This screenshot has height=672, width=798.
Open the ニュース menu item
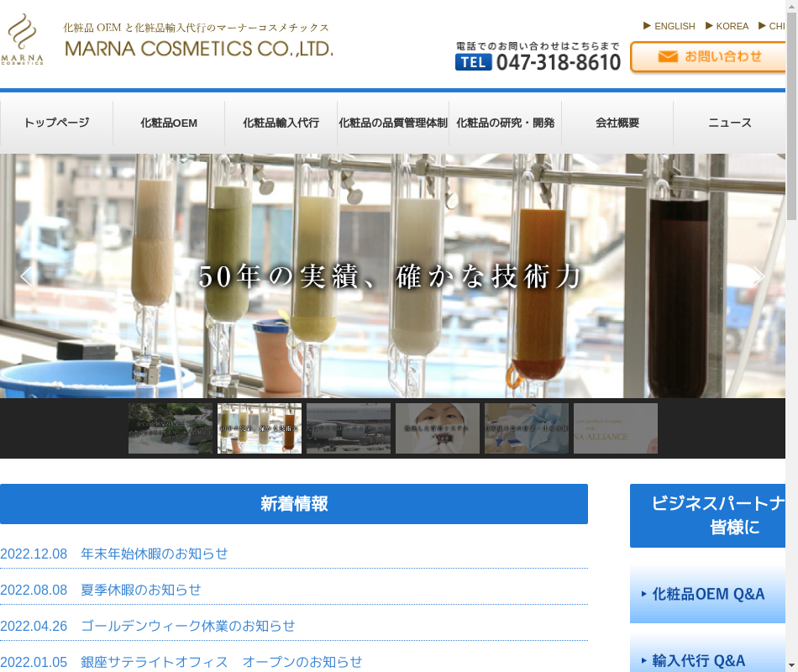(x=729, y=123)
